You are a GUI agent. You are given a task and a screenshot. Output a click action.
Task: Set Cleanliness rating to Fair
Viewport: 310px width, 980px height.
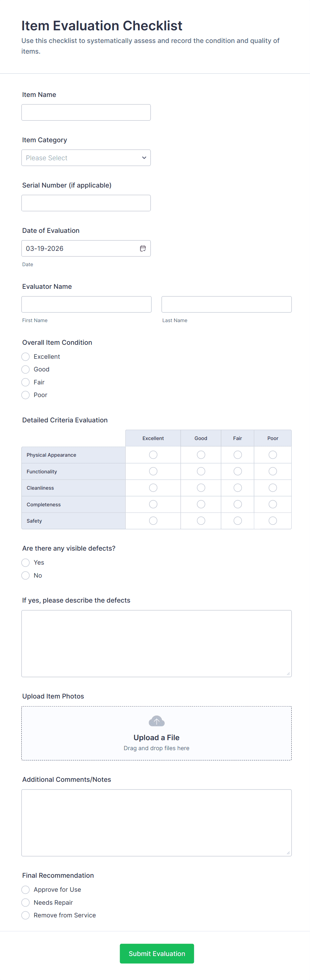[x=237, y=488]
